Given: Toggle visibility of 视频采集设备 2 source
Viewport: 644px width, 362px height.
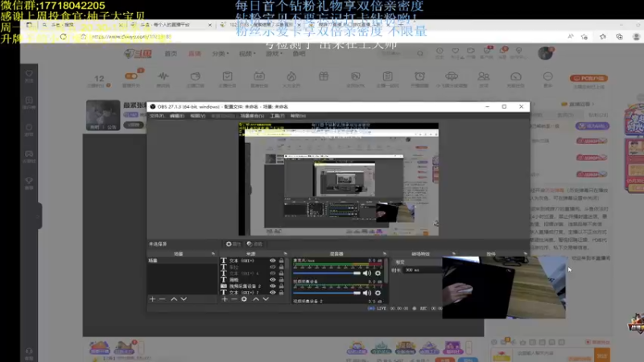Looking at the screenshot, I should (273, 286).
